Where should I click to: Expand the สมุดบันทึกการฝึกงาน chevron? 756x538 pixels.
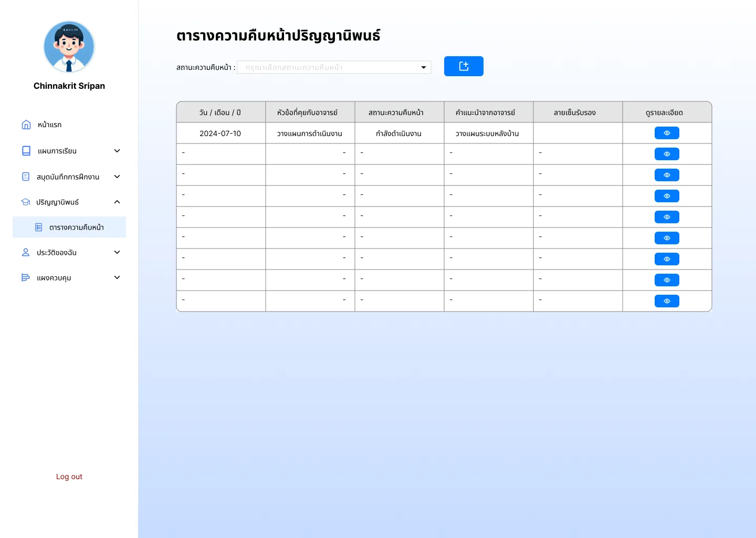117,177
